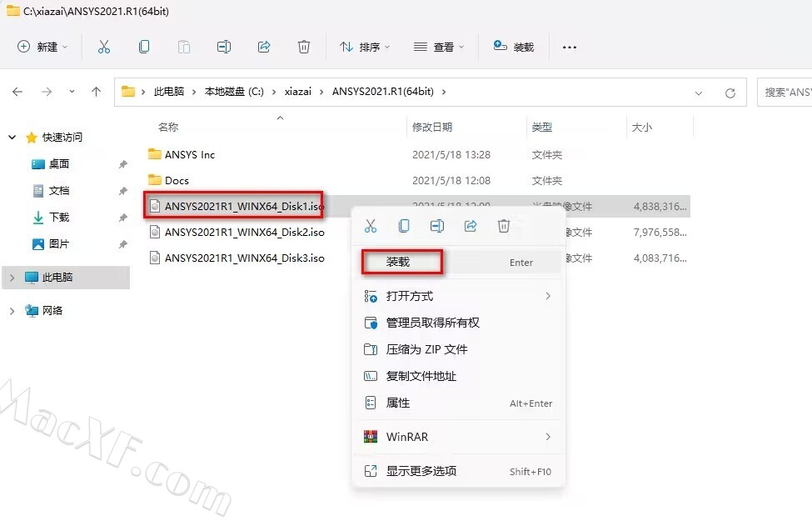The image size is (812, 521).
Task: Sort by the Type (类型) column header
Action: [541, 127]
